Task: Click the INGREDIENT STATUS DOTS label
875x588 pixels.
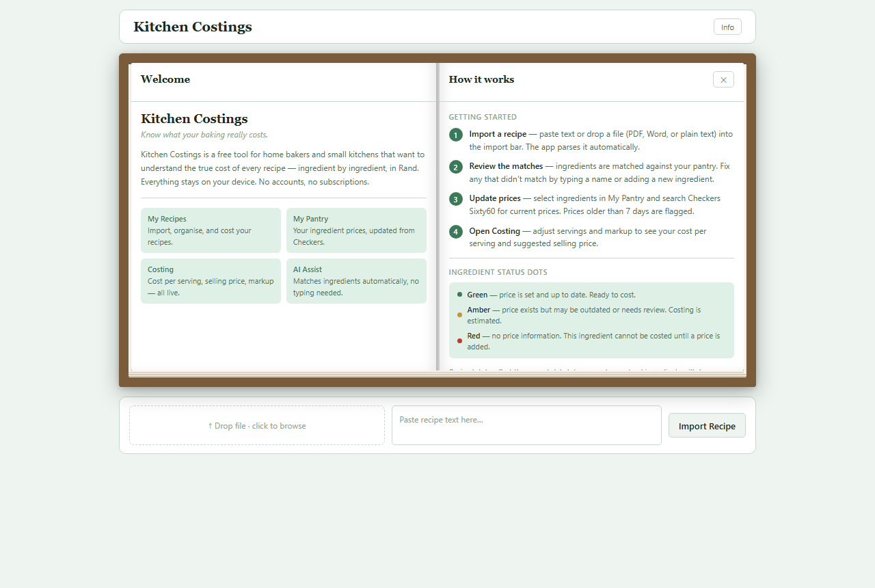Action: point(498,272)
